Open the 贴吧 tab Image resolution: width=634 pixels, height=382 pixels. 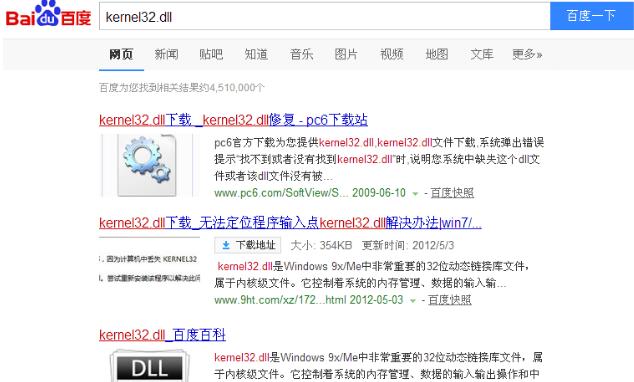click(211, 54)
